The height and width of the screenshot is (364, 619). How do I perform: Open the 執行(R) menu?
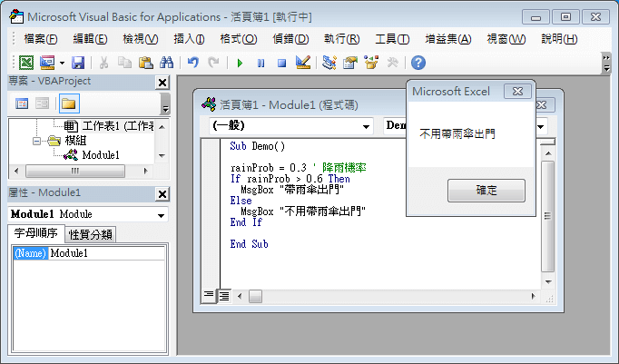pos(341,39)
